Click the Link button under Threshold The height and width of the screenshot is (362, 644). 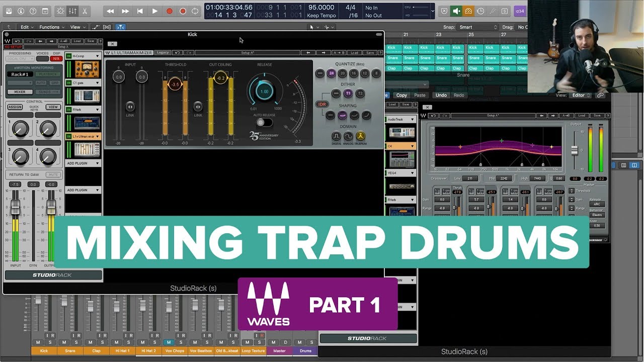(x=198, y=107)
